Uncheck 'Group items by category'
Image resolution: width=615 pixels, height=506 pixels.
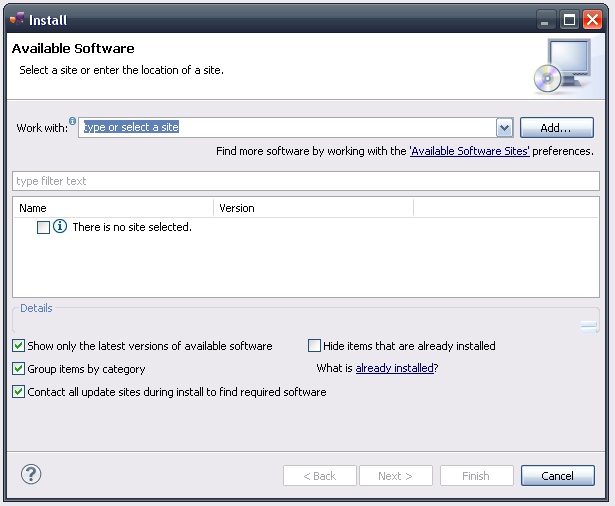click(19, 369)
